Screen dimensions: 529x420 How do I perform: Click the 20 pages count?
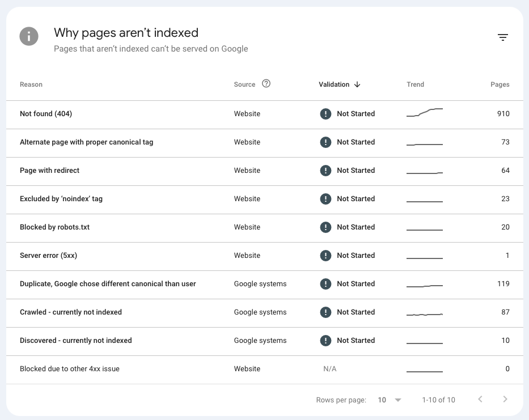(505, 227)
